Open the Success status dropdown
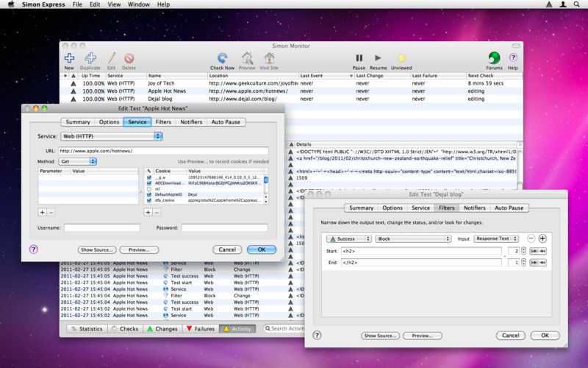This screenshot has width=588, height=368. coord(348,238)
